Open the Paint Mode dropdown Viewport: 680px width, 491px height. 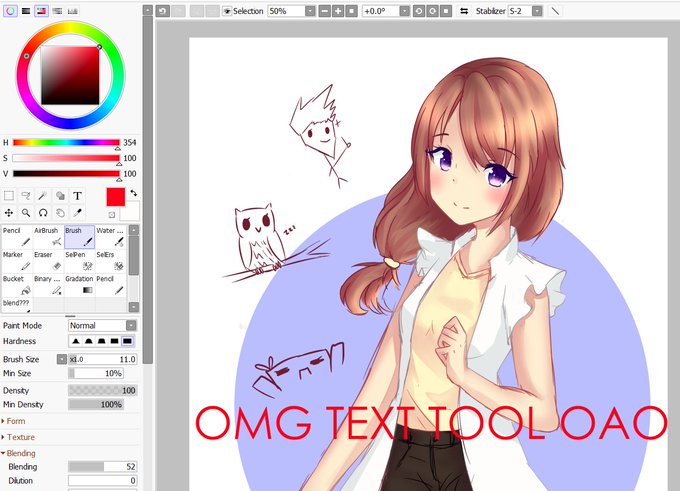pyautogui.click(x=131, y=325)
